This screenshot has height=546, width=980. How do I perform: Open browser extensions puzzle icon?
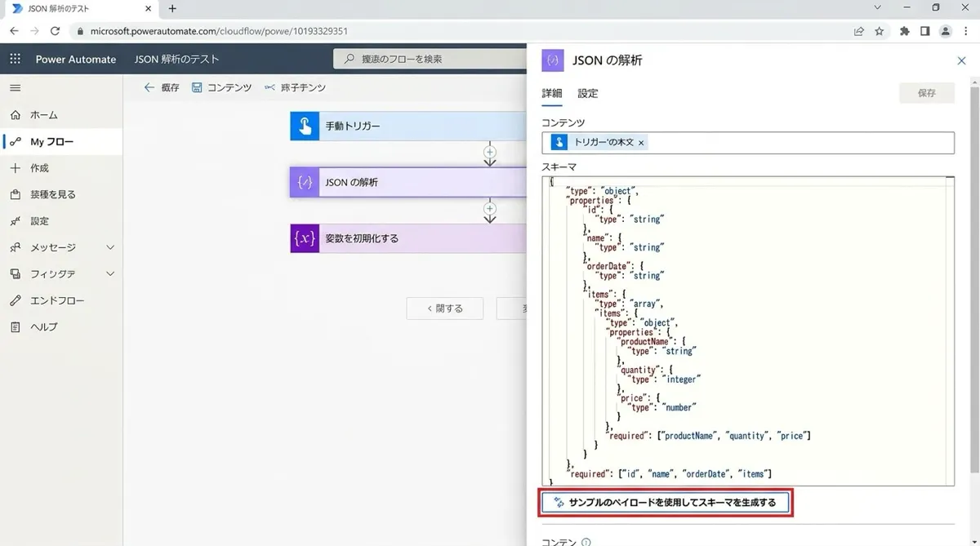pyautogui.click(x=904, y=31)
